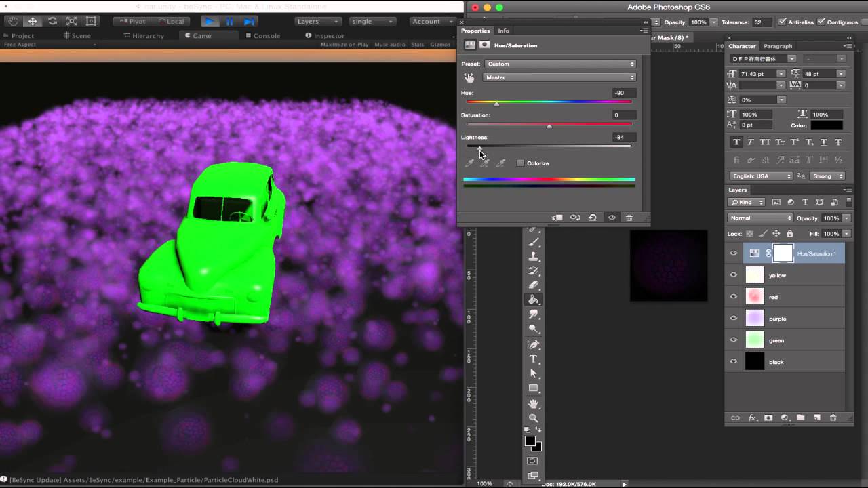Click the clip to layer icon
The image size is (868, 488).
click(557, 218)
